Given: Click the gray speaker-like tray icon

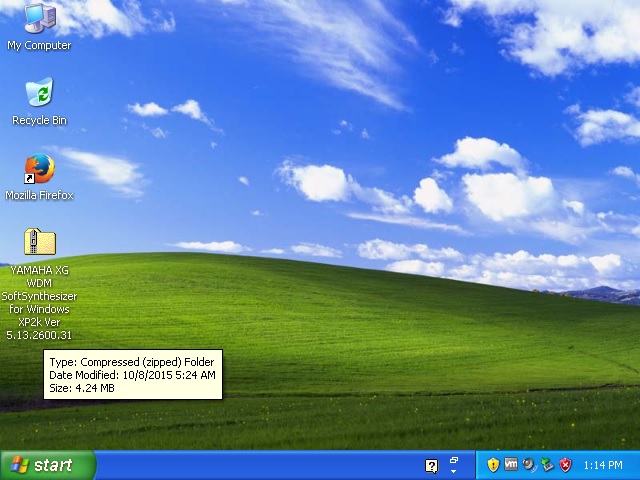Looking at the screenshot, I should click(x=529, y=465).
